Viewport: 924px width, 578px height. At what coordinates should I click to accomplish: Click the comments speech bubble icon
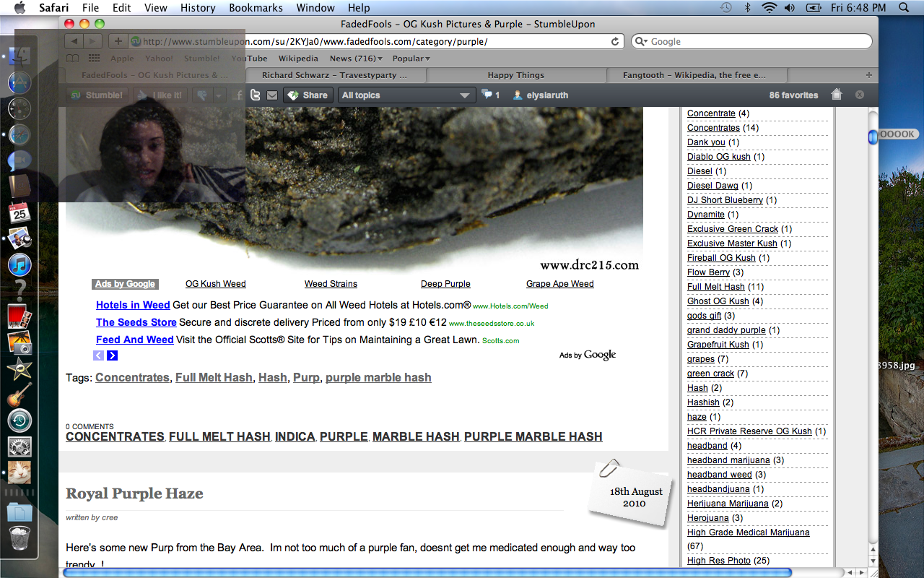pos(488,95)
